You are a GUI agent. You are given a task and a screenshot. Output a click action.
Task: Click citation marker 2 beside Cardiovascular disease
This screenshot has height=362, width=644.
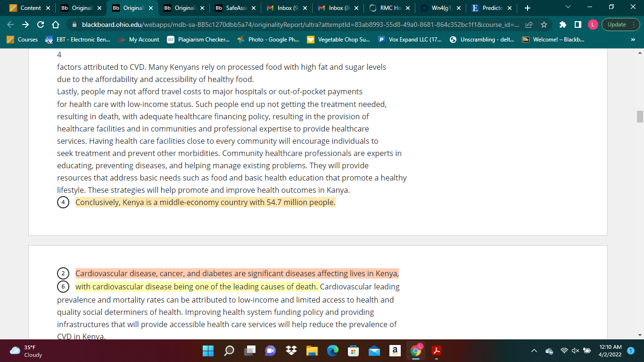pos(63,273)
